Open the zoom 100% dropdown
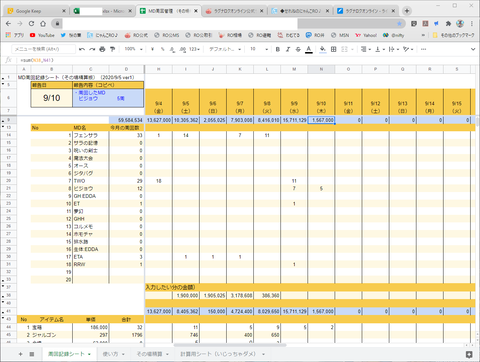 pyautogui.click(x=133, y=49)
